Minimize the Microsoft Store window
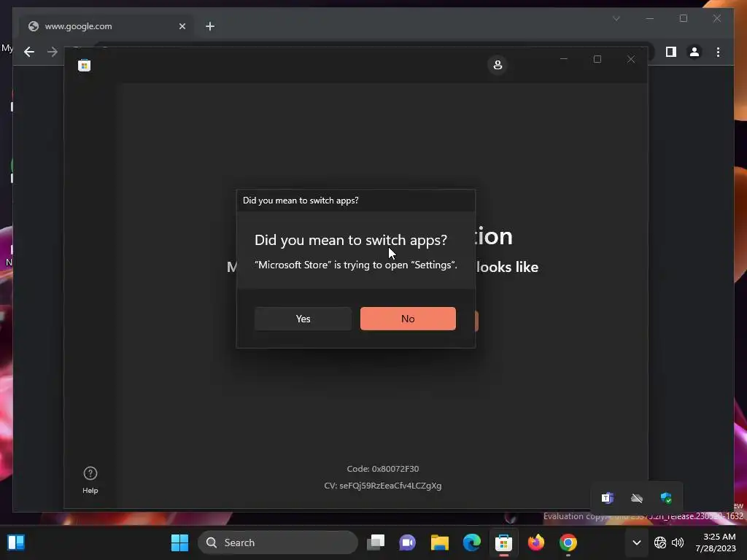Viewport: 747px width, 560px height. pos(564,59)
